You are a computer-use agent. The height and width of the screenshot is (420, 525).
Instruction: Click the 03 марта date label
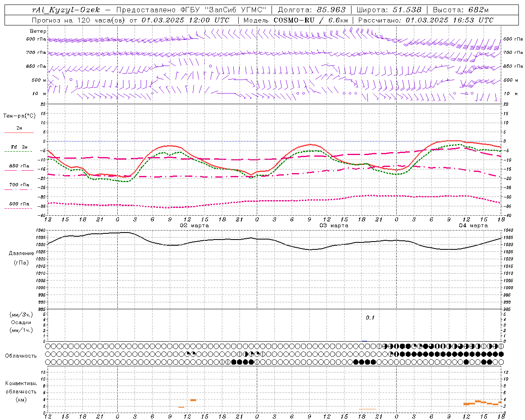pyautogui.click(x=334, y=226)
